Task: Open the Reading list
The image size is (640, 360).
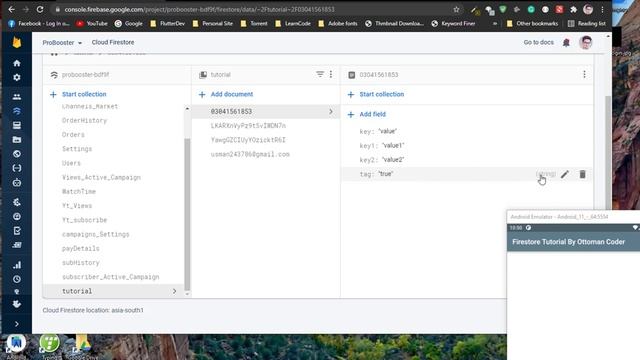Action: point(587,24)
